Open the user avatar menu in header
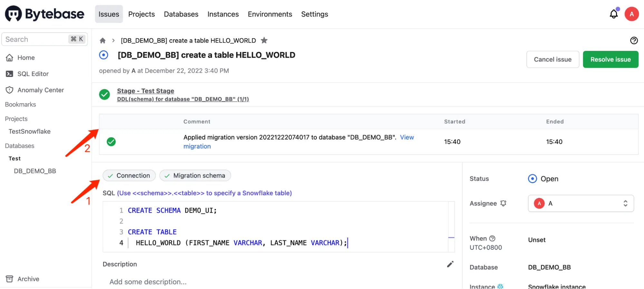 pos(631,14)
